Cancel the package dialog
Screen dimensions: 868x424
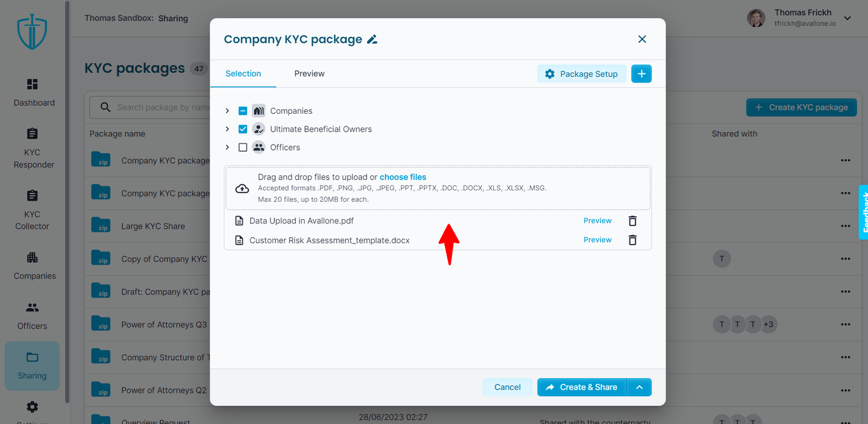508,387
